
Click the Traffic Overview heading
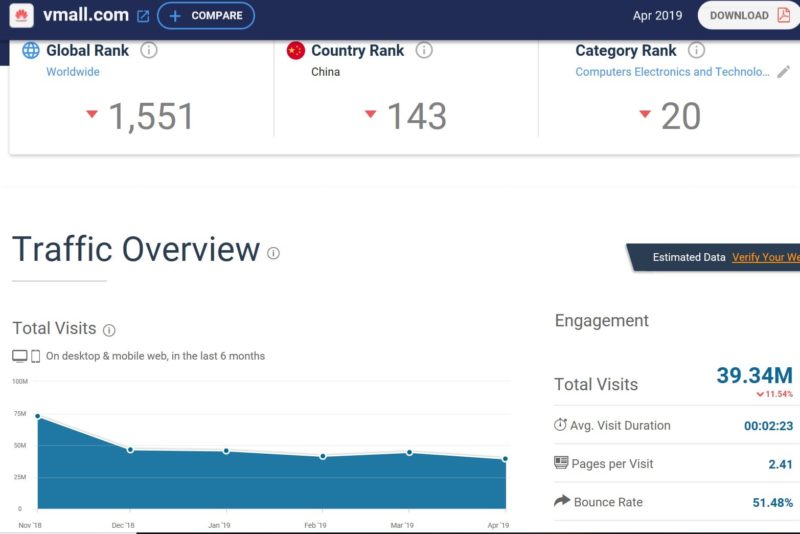tap(136, 249)
